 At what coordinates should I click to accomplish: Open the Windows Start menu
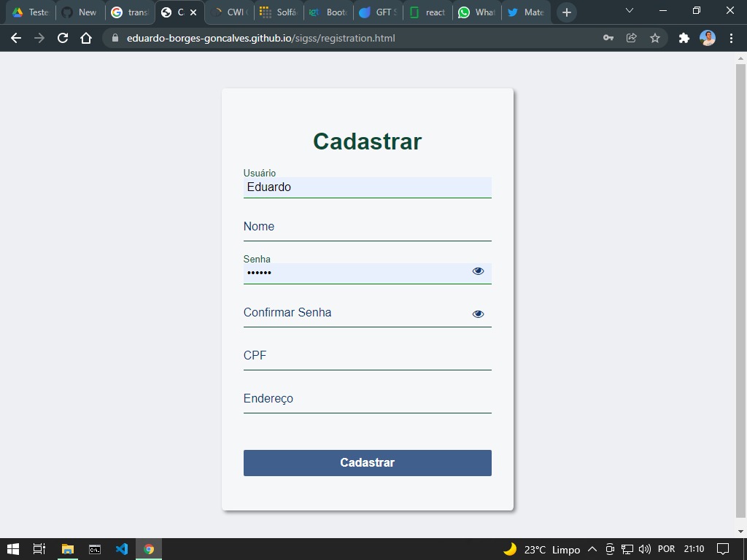click(x=13, y=549)
